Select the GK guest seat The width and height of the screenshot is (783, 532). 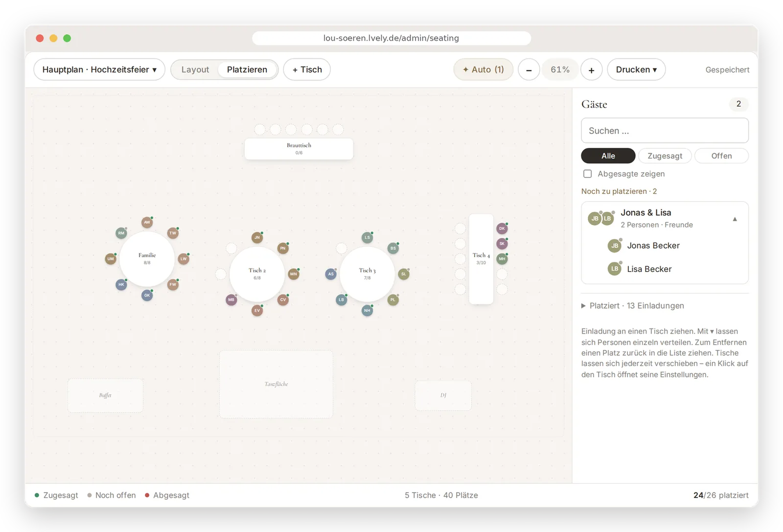[x=147, y=295]
